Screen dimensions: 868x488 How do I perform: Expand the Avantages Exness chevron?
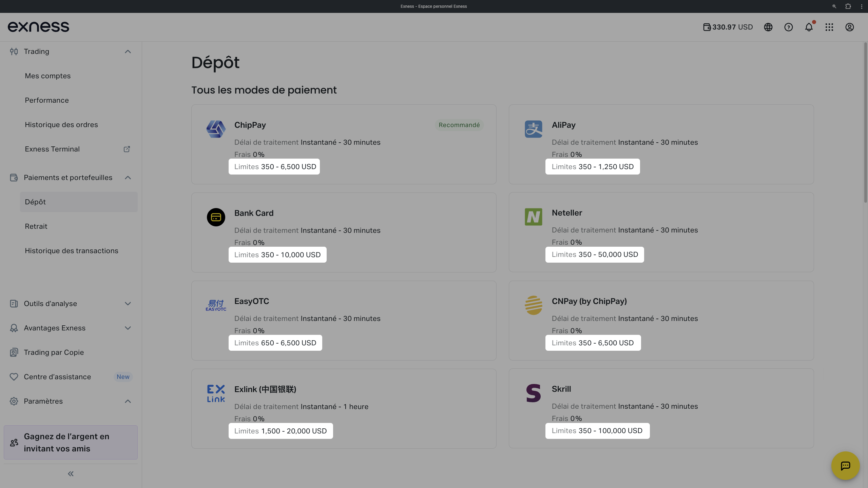click(x=128, y=328)
